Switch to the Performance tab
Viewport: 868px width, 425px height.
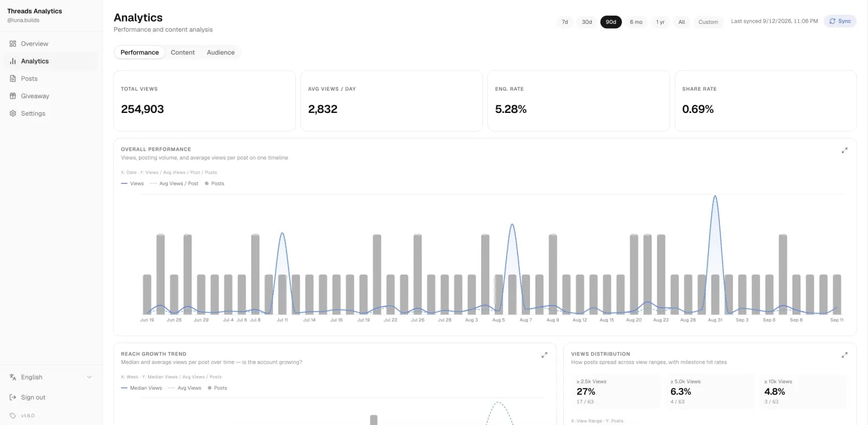pyautogui.click(x=139, y=52)
